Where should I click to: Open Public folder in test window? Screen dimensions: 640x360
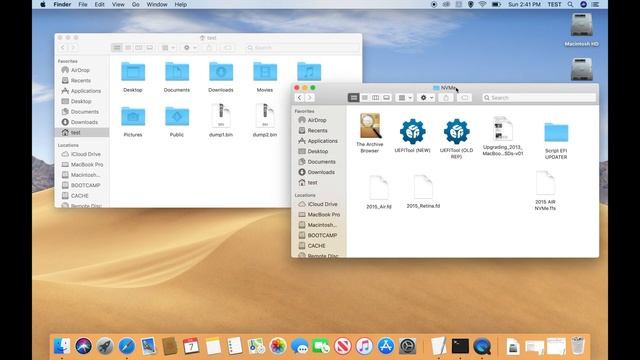tap(177, 116)
